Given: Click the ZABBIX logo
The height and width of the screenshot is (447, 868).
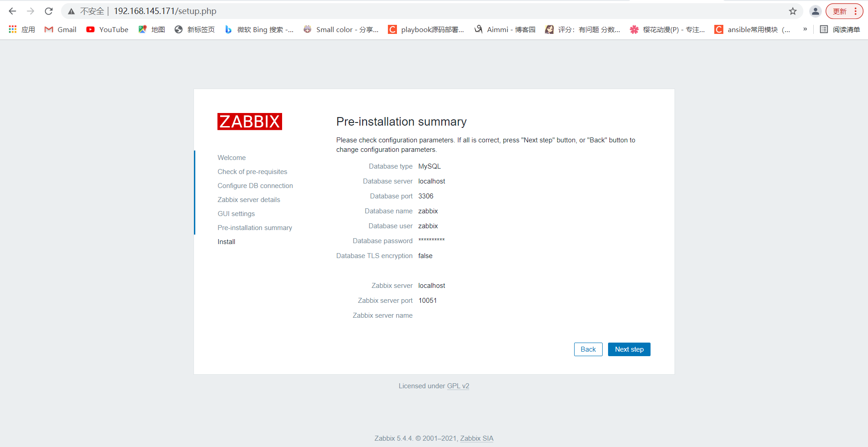Looking at the screenshot, I should [250, 122].
